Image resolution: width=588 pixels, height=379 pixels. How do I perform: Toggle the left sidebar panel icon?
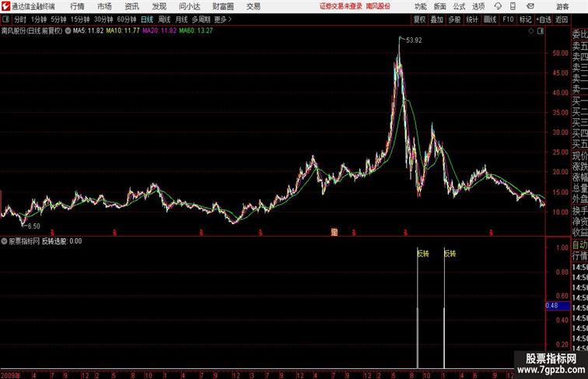(x=5, y=19)
